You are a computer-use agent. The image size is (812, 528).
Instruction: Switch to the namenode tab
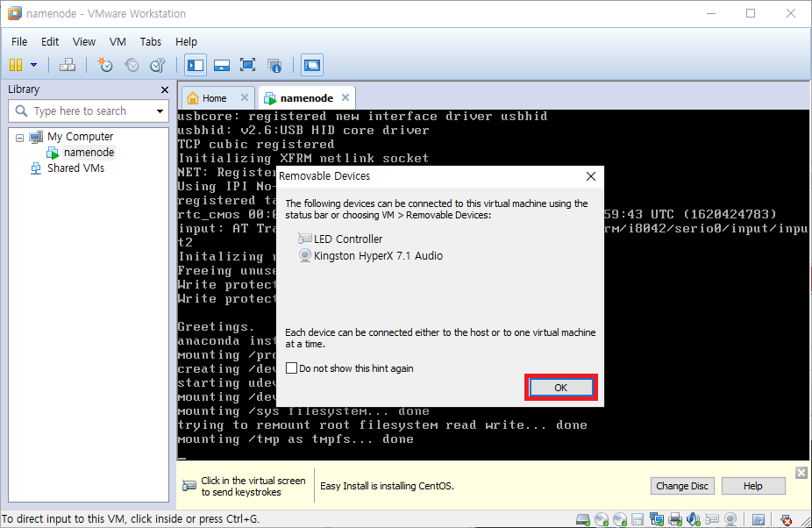[307, 98]
